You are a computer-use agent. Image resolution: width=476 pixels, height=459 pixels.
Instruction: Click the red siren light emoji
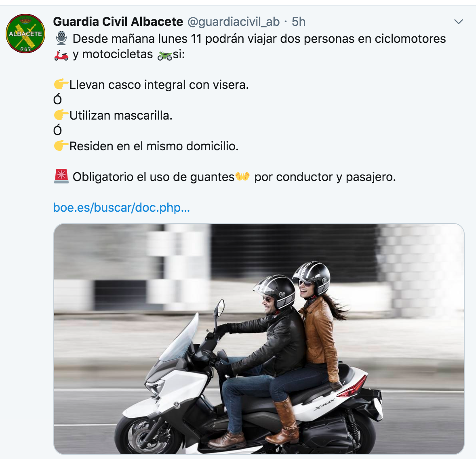coord(61,177)
